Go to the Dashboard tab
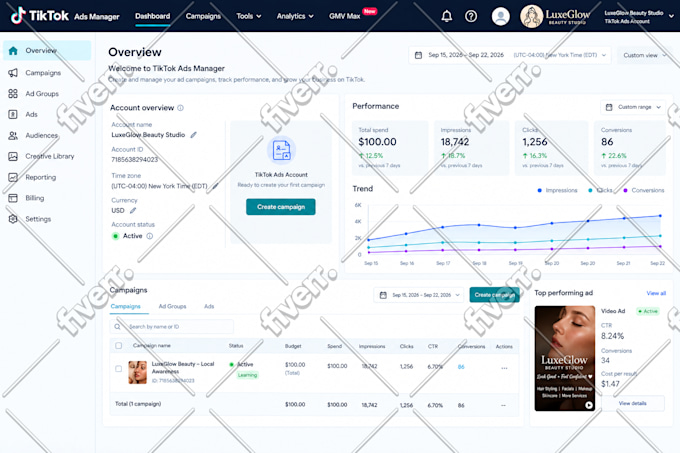This screenshot has height=453, width=680. pyautogui.click(x=153, y=16)
